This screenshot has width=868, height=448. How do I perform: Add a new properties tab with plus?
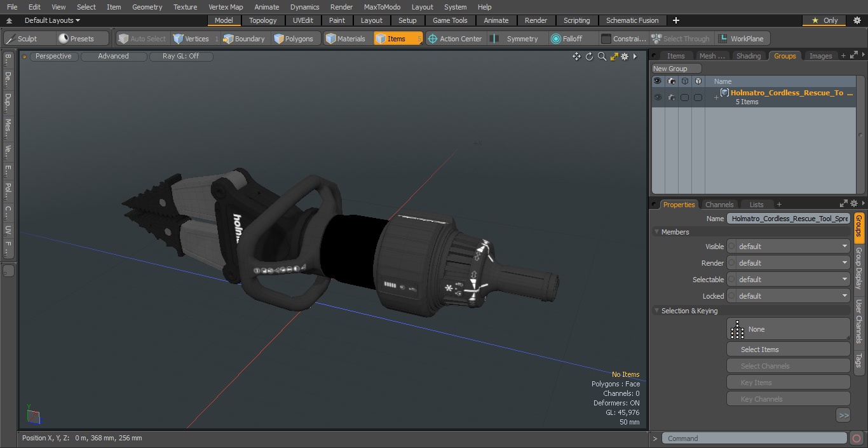point(779,204)
